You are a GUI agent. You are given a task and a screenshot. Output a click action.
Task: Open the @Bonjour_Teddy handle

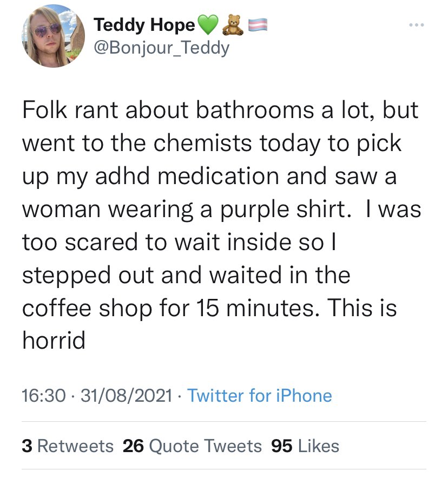tap(162, 48)
